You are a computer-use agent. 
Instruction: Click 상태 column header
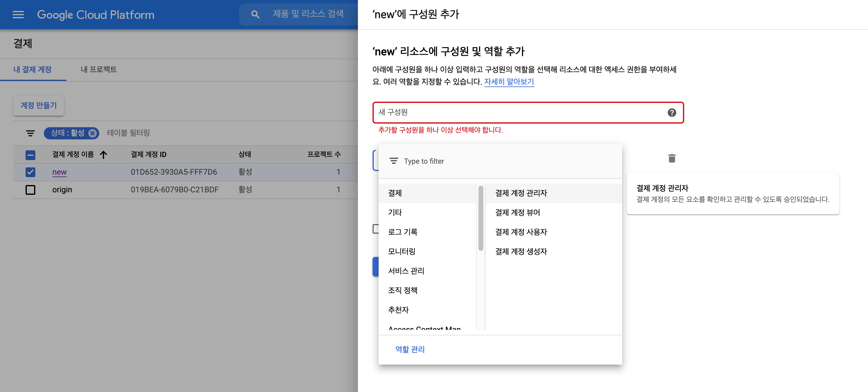pyautogui.click(x=245, y=154)
